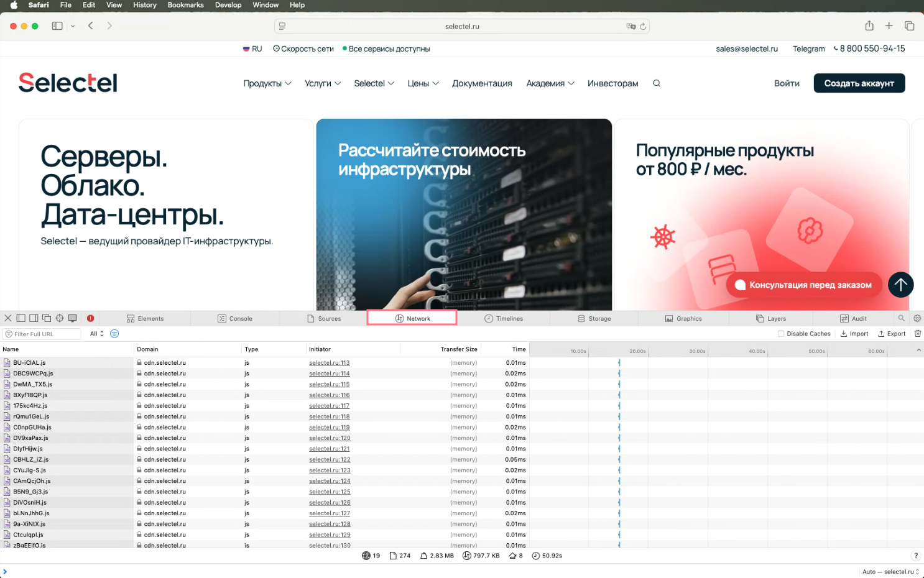Expand the Цены dropdown in site navigation
This screenshot has width=924, height=578.
(x=423, y=83)
